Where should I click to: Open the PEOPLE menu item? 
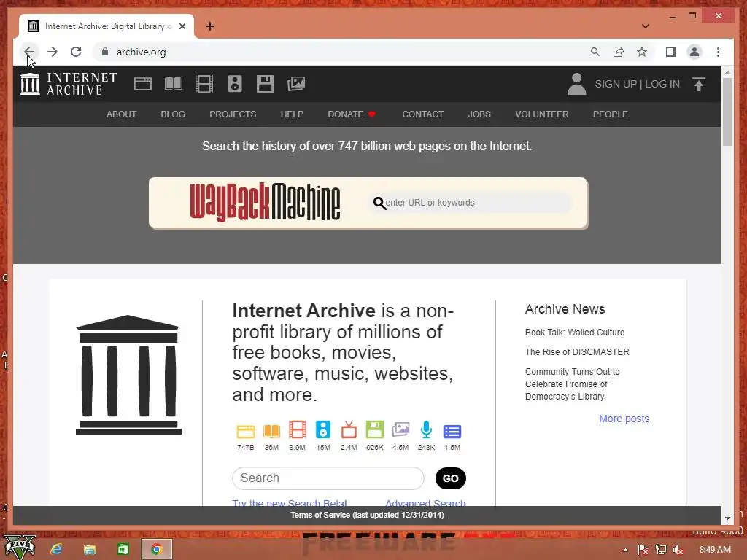[x=611, y=114]
